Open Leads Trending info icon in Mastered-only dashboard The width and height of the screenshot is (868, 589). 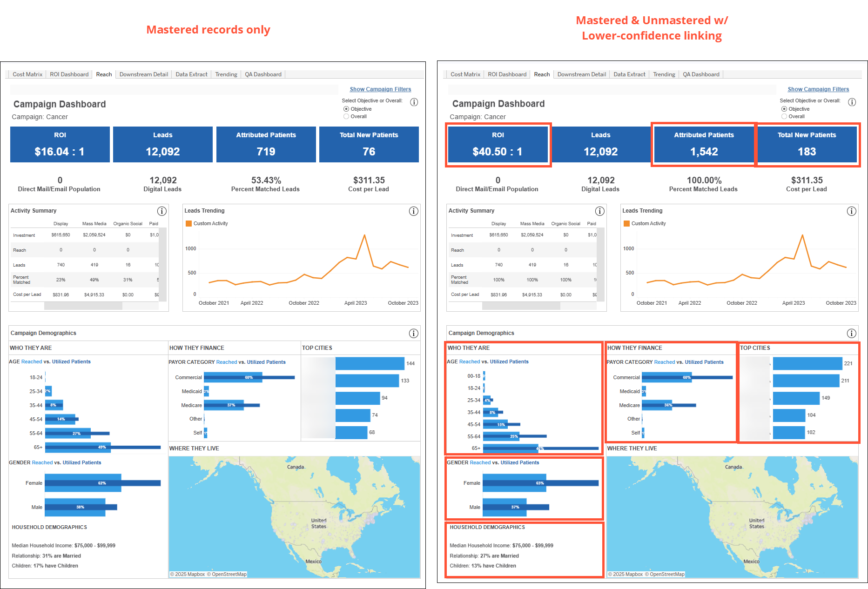tap(413, 211)
